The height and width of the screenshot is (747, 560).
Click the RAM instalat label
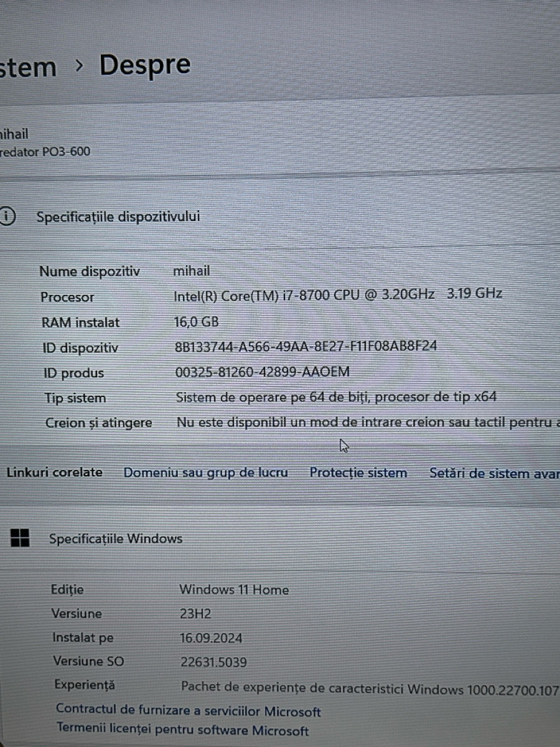click(x=80, y=322)
